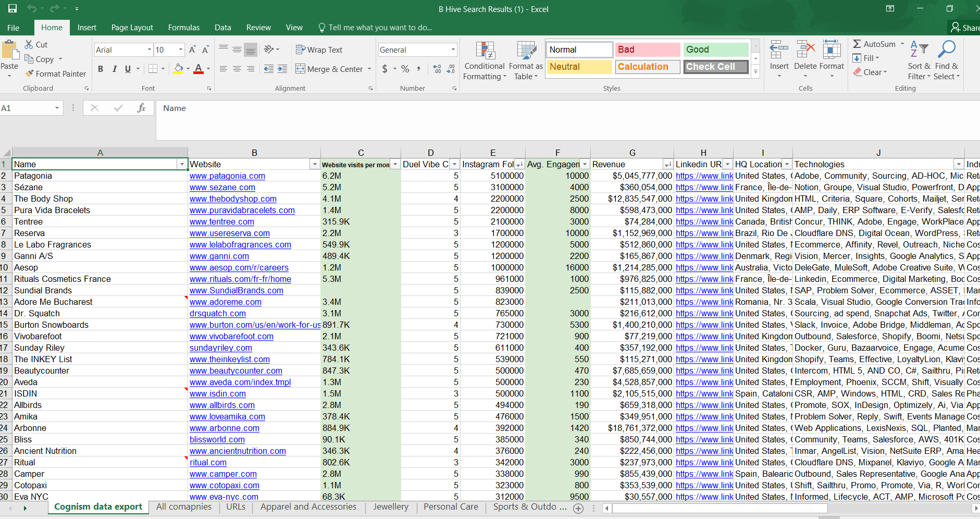The image size is (980, 519).
Task: Decrease font size with small A icon
Action: pyautogui.click(x=205, y=50)
